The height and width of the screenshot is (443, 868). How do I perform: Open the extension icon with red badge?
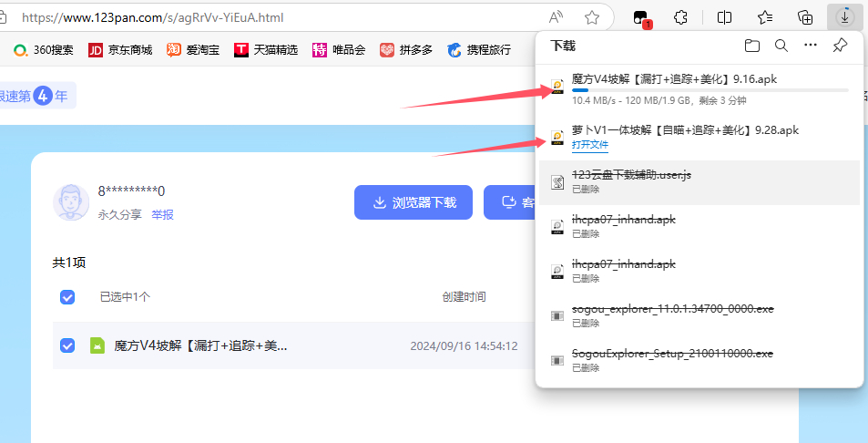point(641,18)
